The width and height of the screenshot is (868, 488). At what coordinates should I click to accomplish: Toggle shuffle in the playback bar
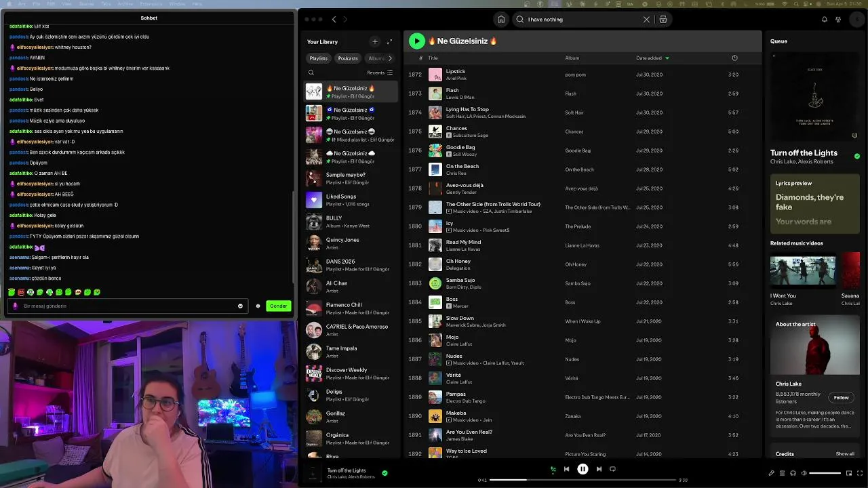pos(553,469)
